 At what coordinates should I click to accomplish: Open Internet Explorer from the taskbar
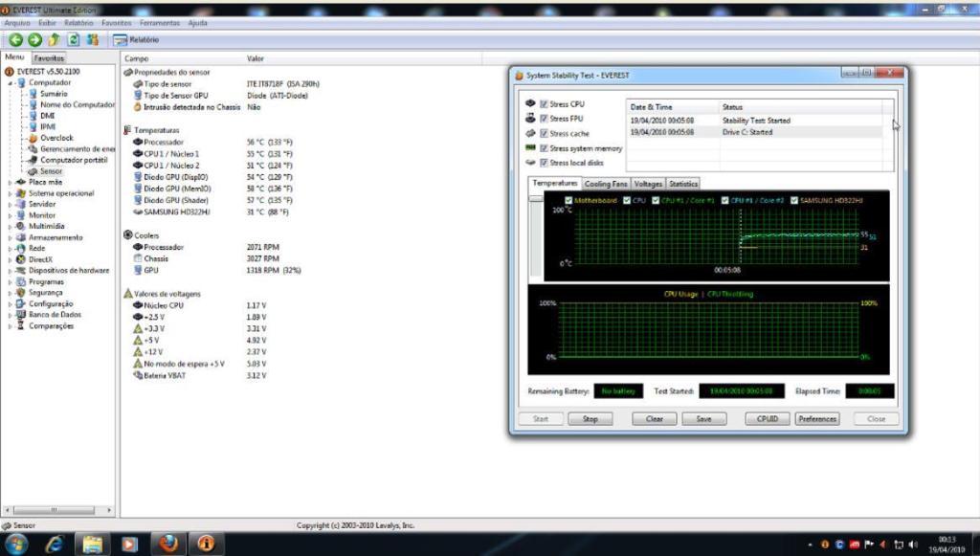[x=55, y=545]
